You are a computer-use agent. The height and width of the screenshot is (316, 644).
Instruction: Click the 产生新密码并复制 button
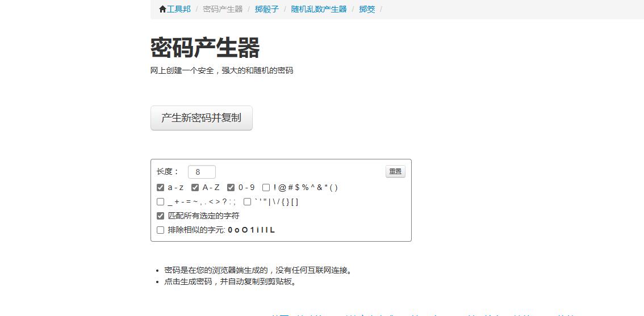pos(201,118)
